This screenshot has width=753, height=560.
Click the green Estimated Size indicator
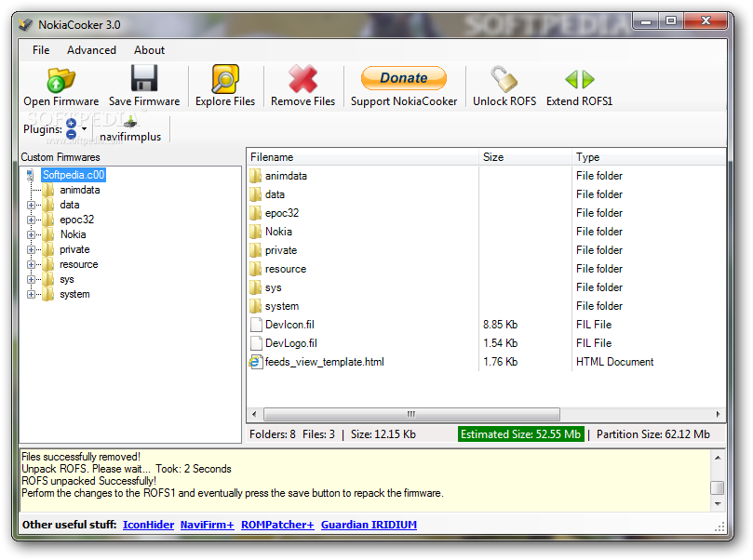pyautogui.click(x=520, y=434)
